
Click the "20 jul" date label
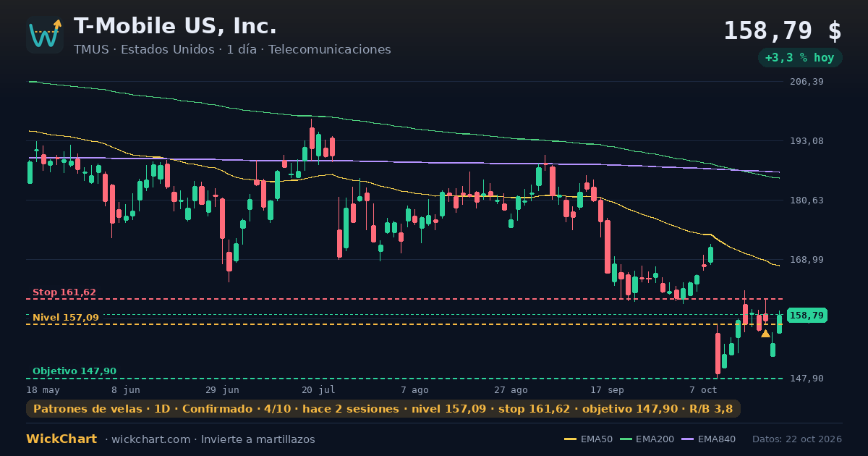click(x=318, y=389)
